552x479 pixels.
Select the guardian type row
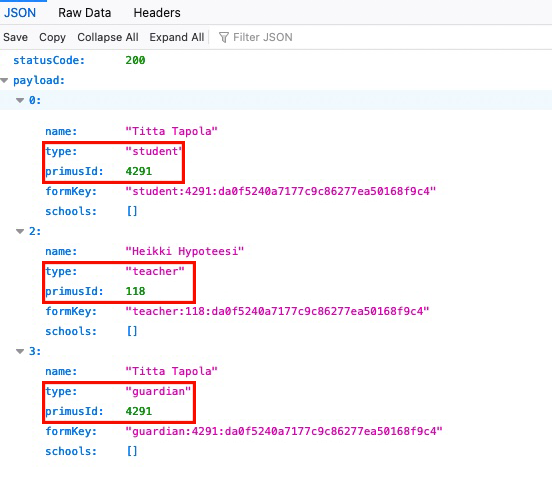(x=276, y=391)
